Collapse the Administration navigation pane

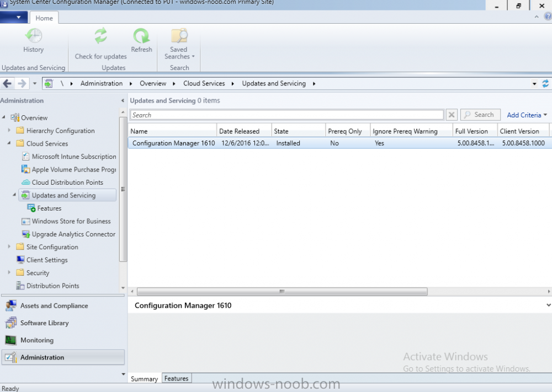click(x=123, y=100)
